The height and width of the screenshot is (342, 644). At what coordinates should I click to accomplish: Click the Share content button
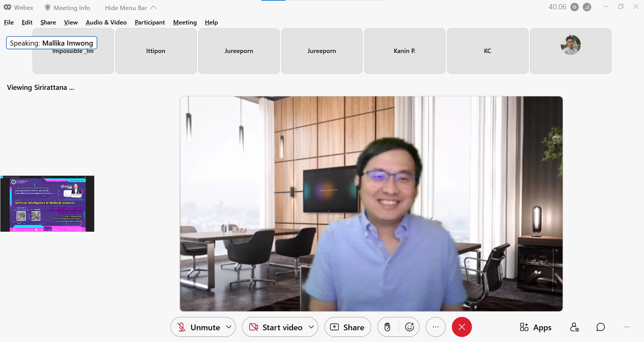347,327
